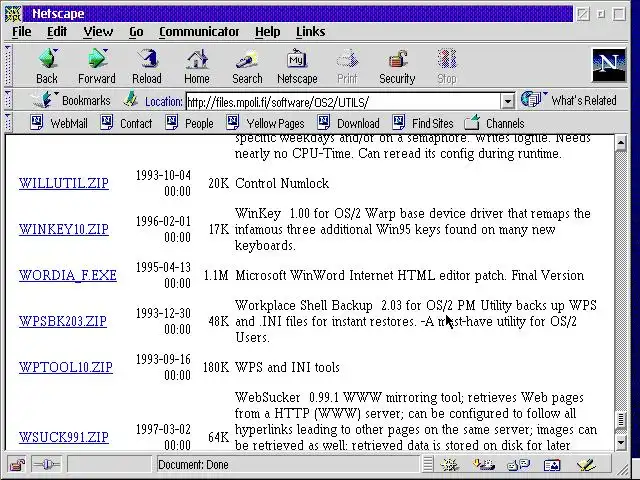Image resolution: width=640 pixels, height=480 pixels.
Task: Open Find Sites shortcut
Action: tap(423, 123)
